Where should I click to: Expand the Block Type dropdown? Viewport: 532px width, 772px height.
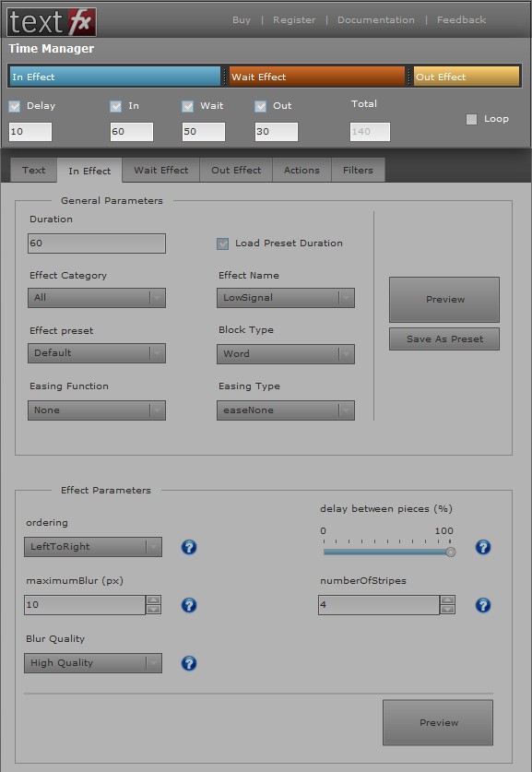(286, 354)
